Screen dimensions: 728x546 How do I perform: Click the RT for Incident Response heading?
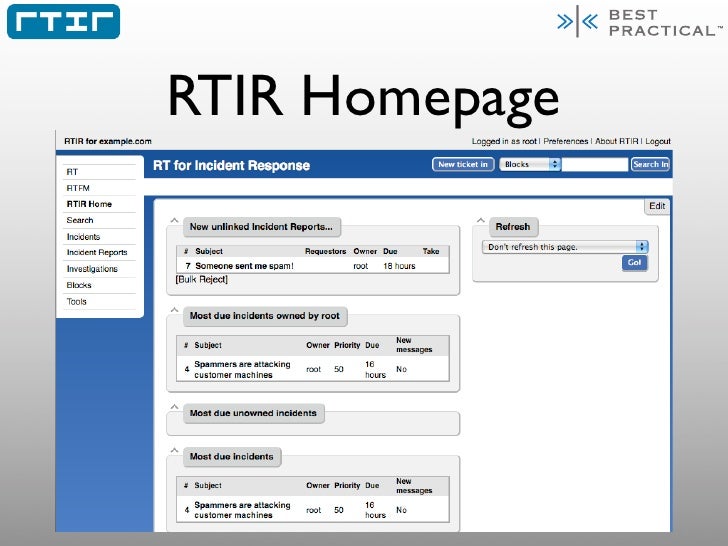pos(231,166)
